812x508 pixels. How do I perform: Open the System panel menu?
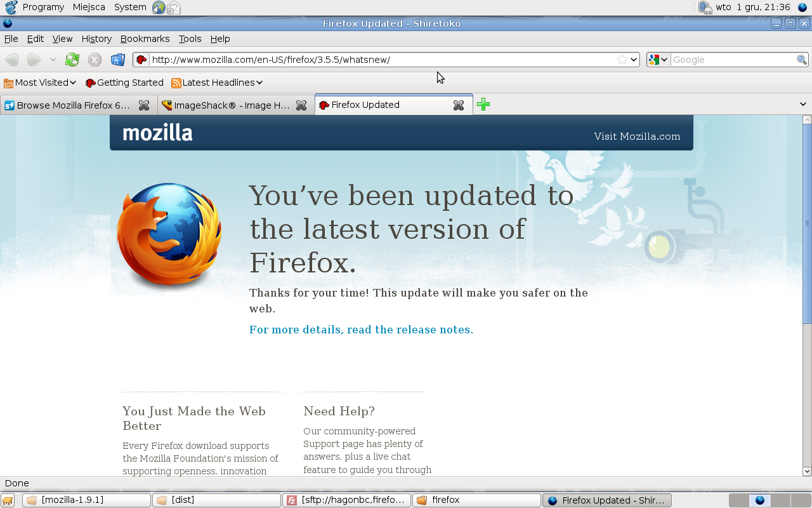click(130, 7)
